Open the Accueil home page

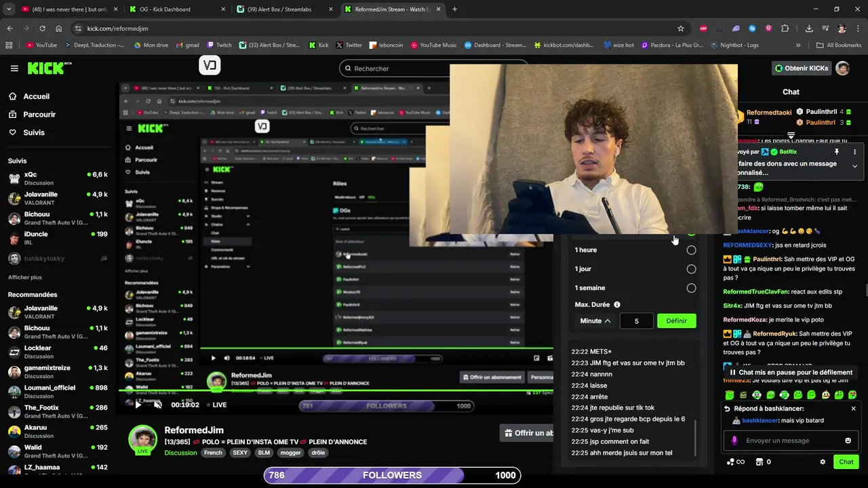[28, 96]
